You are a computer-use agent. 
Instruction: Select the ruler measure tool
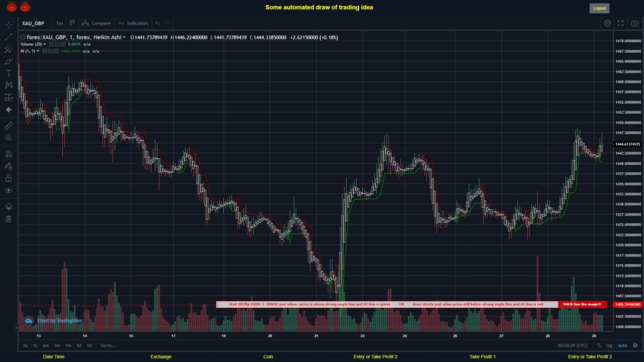[x=9, y=126]
